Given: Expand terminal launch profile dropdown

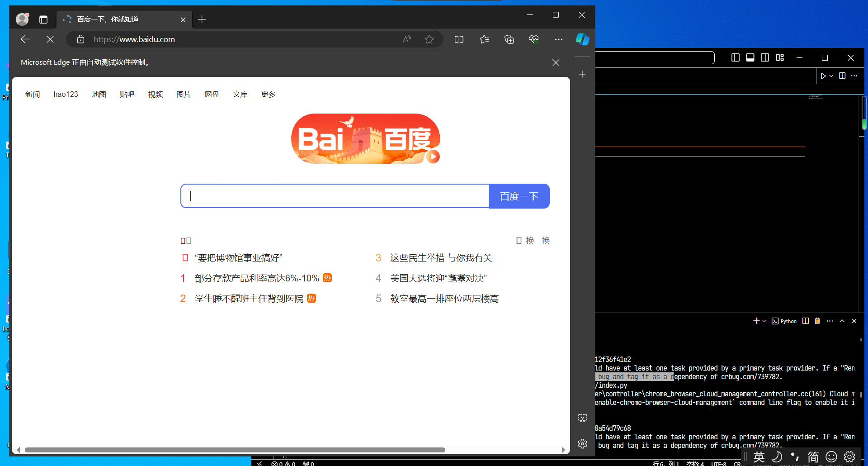Looking at the screenshot, I should click(x=764, y=321).
